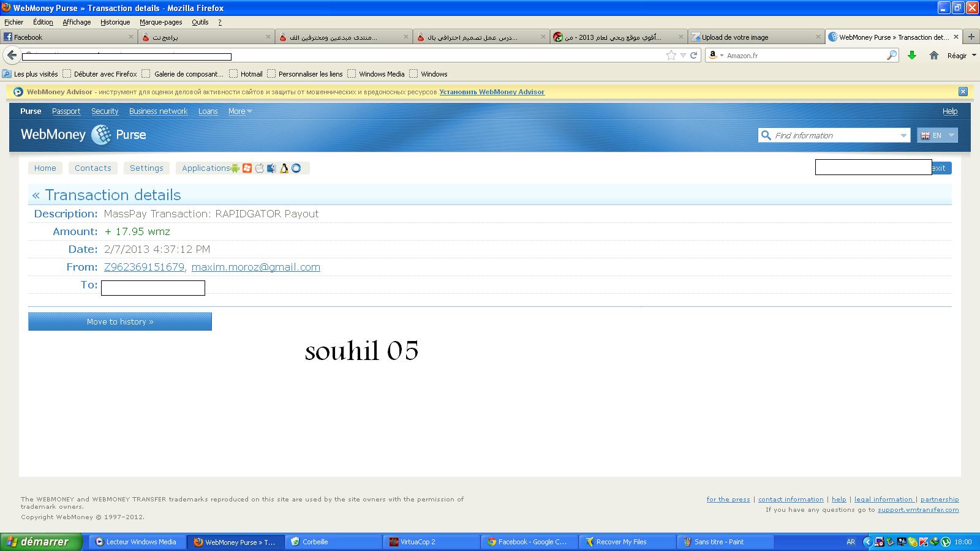Open new tab with plus button
Screen dimensions: 980x551
(971, 37)
